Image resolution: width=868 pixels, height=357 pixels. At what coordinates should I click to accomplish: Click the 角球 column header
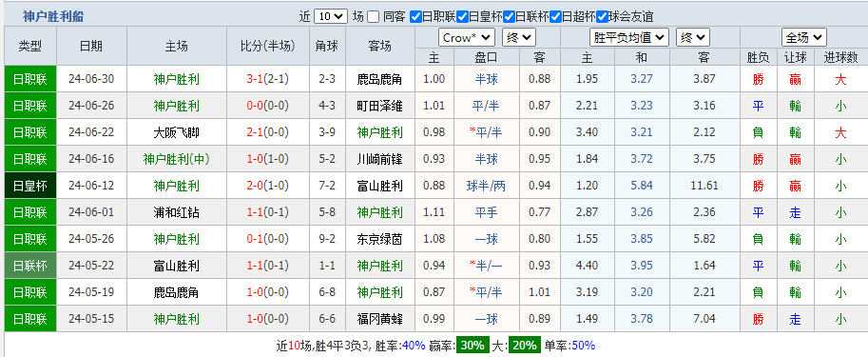tap(327, 46)
